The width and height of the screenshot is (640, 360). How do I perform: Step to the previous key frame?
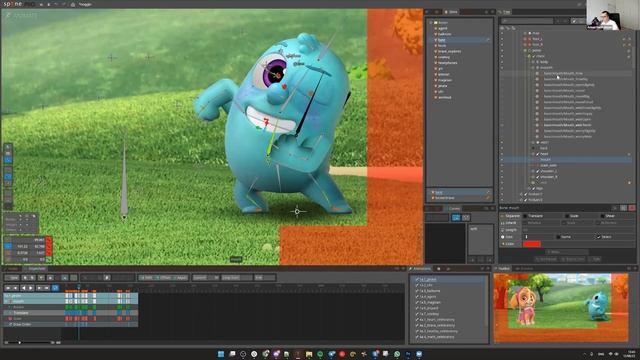pos(16,288)
